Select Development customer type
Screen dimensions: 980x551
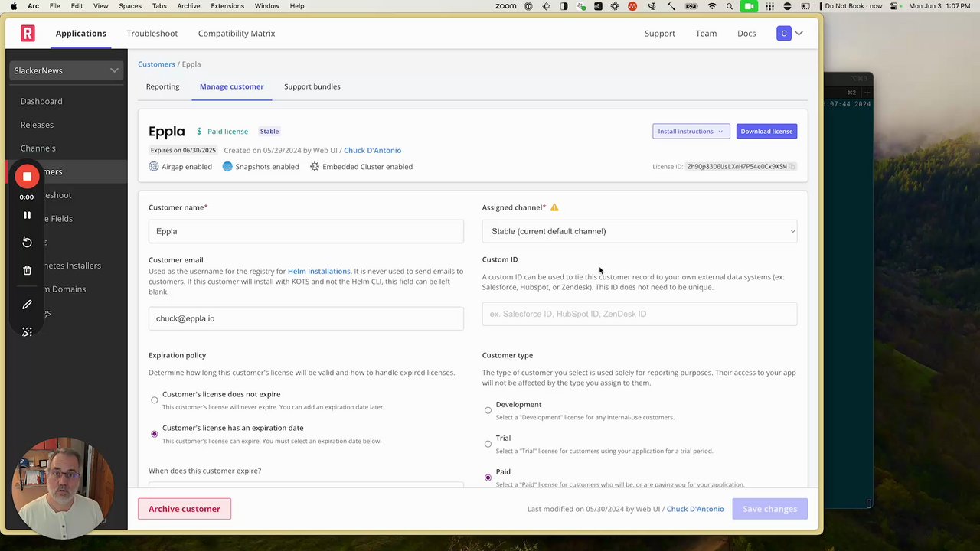pos(488,410)
